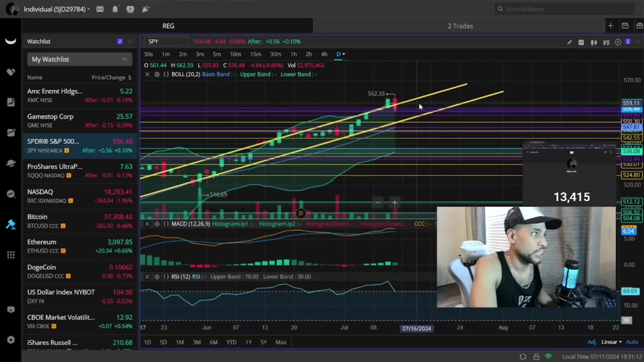Zoom out chart with minus button
644x362 pixels.
(377, 203)
